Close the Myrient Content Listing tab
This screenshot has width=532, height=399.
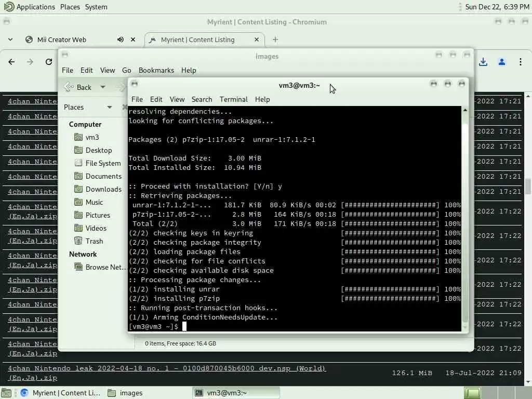[x=257, y=39]
